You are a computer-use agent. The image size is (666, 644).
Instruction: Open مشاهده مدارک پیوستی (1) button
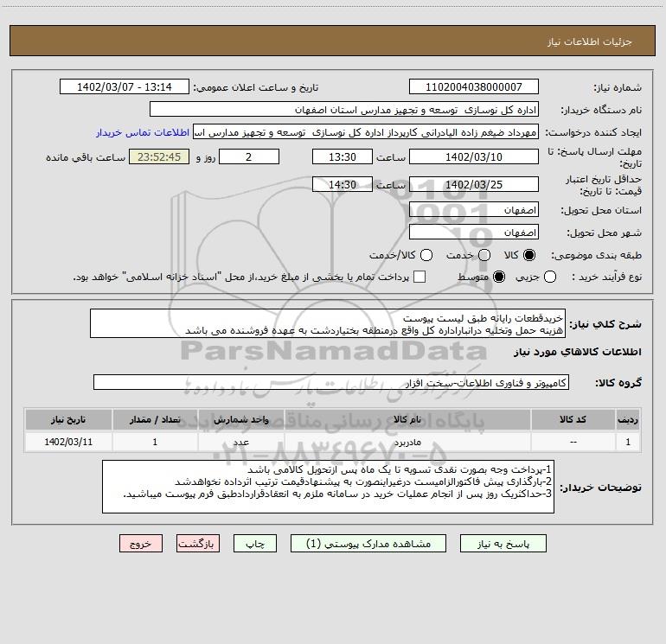(x=368, y=544)
